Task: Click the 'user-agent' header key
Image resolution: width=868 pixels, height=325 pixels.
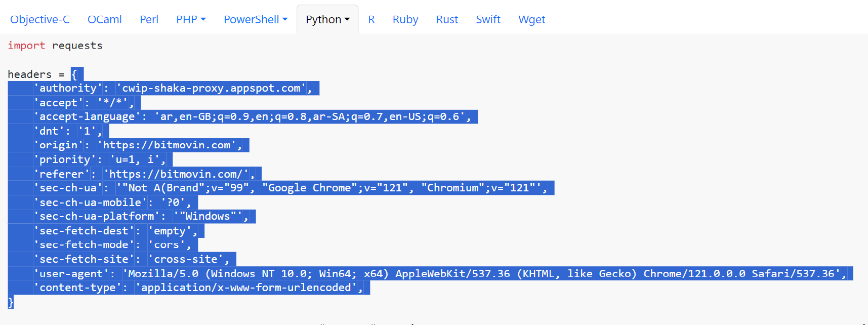Action: tap(71, 274)
